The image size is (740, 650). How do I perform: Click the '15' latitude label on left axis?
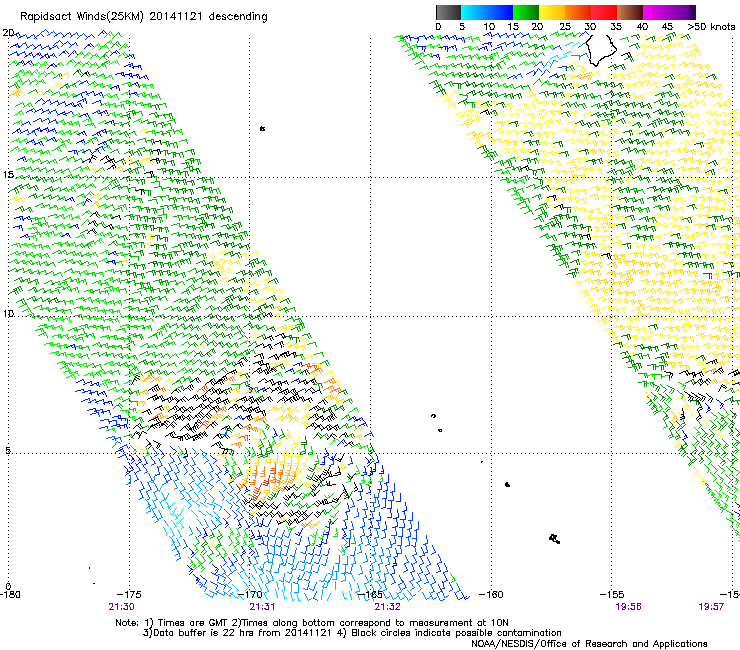click(8, 175)
